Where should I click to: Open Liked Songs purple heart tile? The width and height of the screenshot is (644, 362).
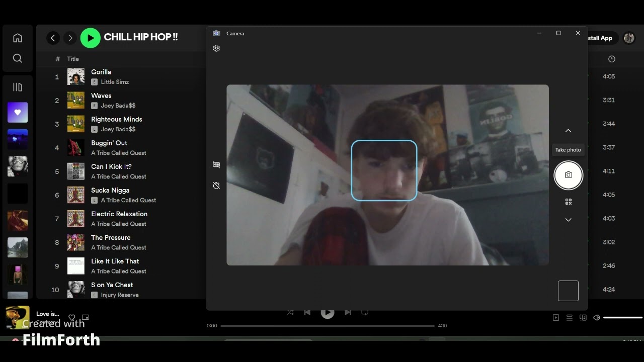(x=18, y=113)
